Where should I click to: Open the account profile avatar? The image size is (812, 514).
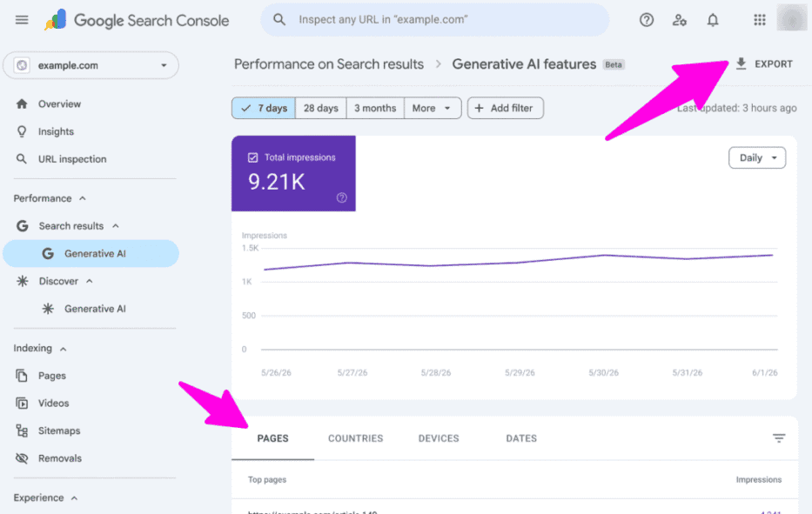pos(792,18)
